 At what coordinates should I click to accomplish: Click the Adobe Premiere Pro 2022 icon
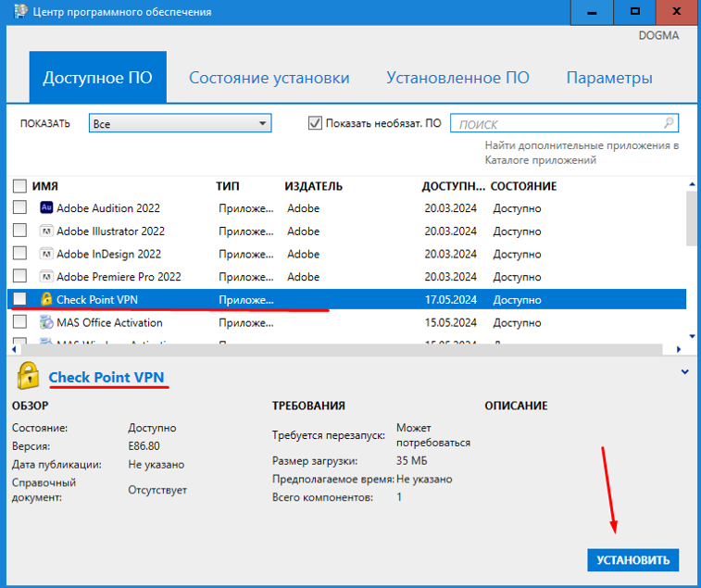coord(47,277)
